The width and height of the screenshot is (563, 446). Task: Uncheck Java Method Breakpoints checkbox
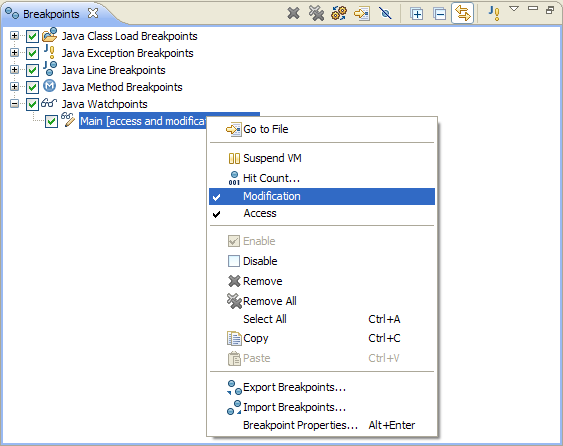coord(32,87)
